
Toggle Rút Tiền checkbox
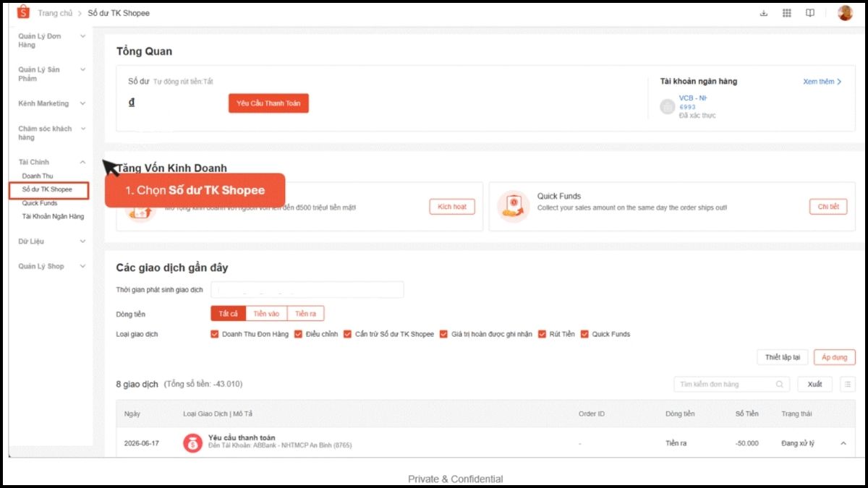click(x=542, y=334)
